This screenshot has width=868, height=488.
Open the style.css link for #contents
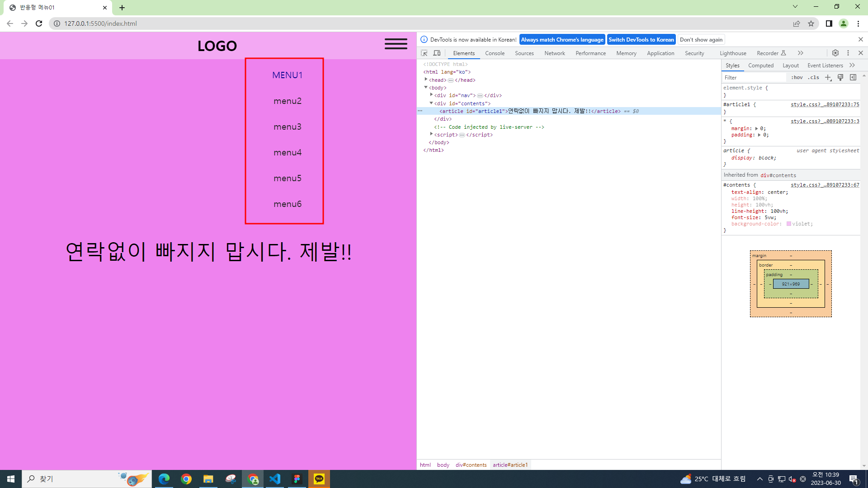[x=825, y=185]
